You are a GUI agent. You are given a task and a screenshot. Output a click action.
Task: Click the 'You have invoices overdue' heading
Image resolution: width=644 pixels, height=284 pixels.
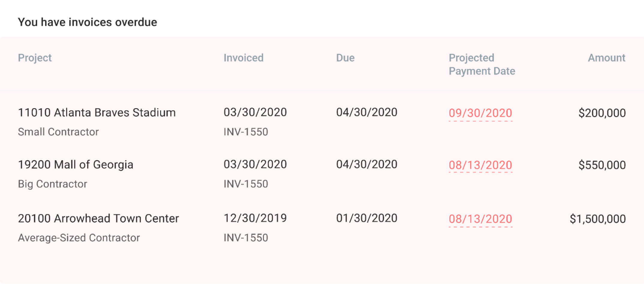pos(88,22)
